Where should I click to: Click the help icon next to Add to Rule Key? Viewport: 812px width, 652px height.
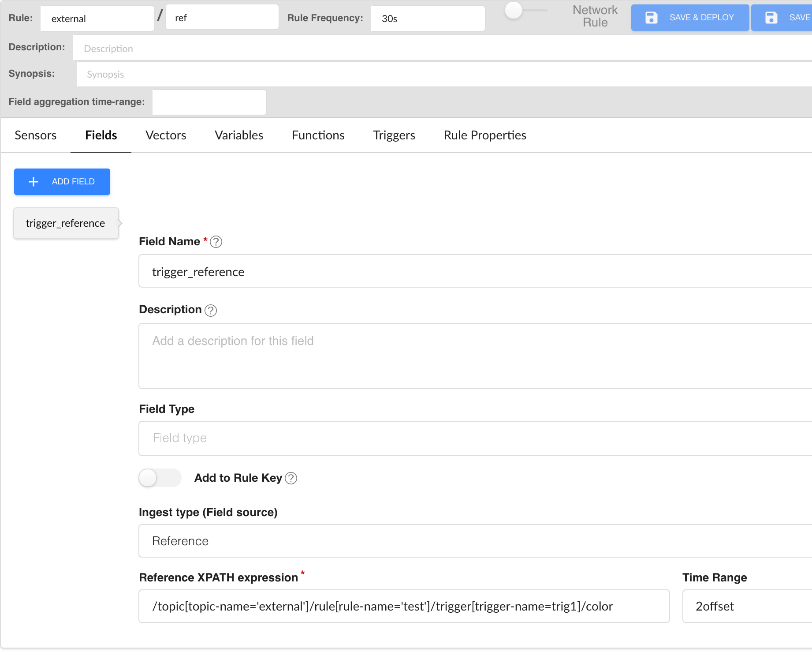pos(291,478)
